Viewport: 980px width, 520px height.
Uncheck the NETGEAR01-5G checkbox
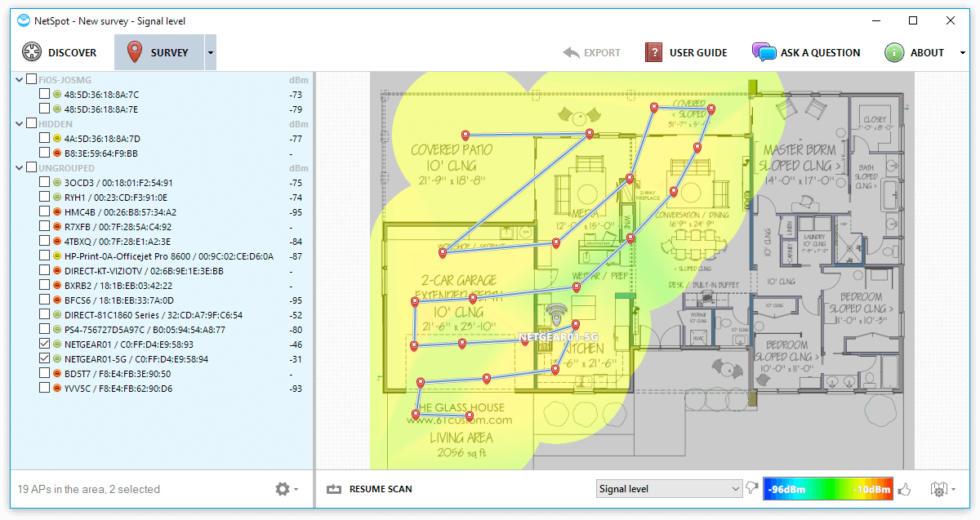coord(44,359)
